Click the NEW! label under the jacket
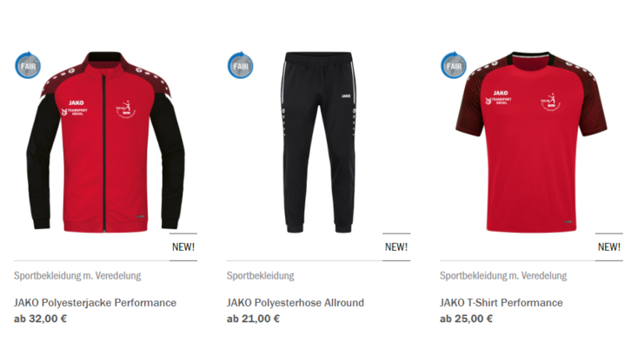 pos(183,247)
